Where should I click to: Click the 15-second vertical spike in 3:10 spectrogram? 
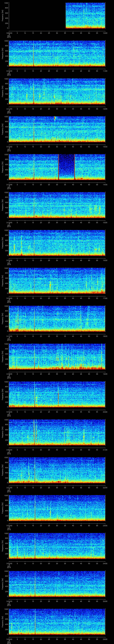[33, 54]
